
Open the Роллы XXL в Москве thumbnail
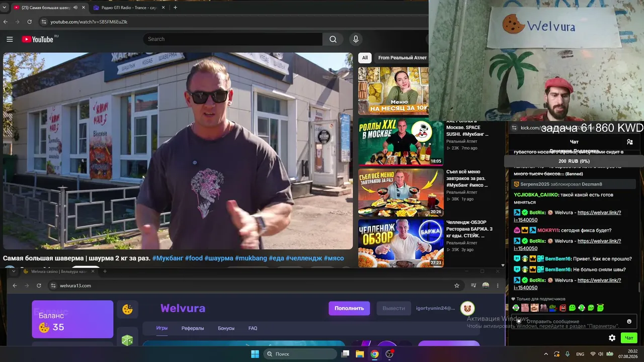400,142
